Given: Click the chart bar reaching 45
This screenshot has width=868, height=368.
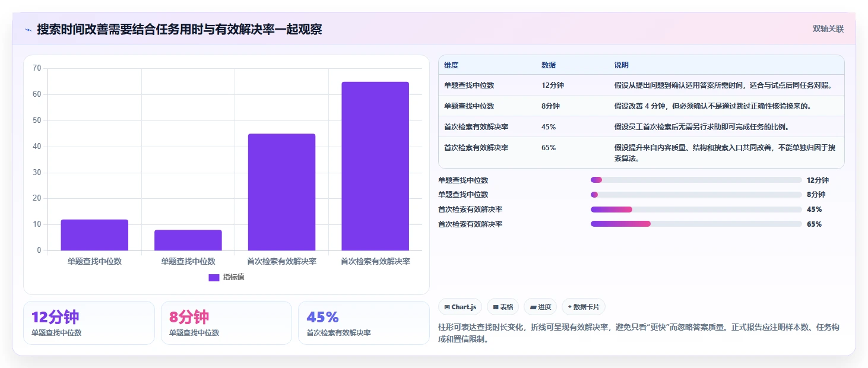Looking at the screenshot, I should (281, 192).
